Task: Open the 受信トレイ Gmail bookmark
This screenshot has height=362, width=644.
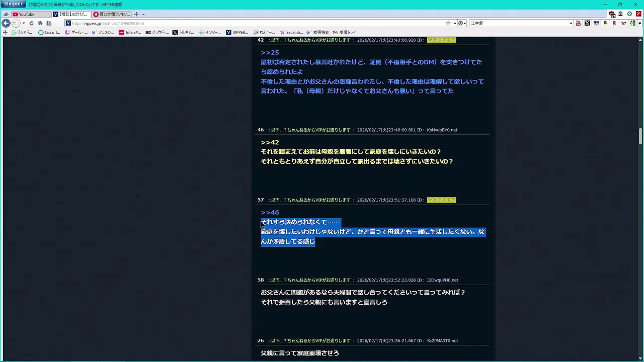Action: coord(345,32)
